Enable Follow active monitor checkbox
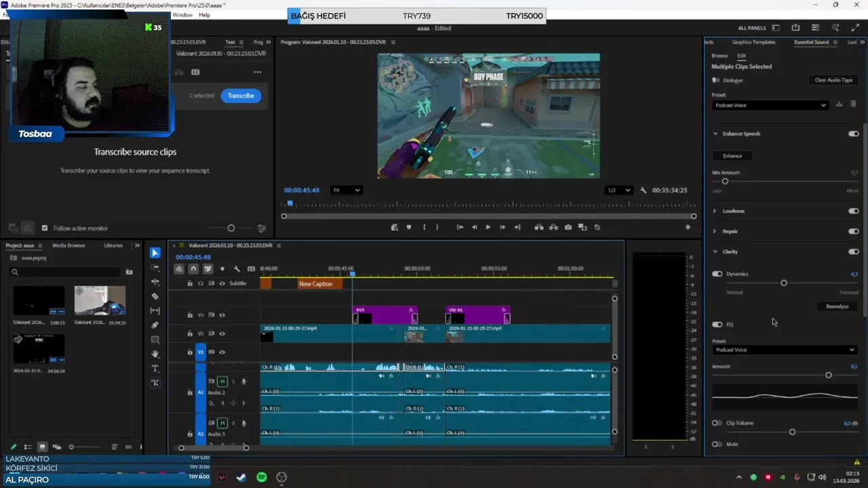 45,228
